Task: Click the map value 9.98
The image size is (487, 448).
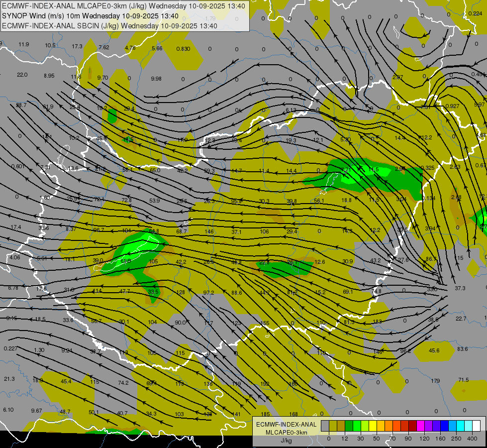Action: click(x=156, y=79)
